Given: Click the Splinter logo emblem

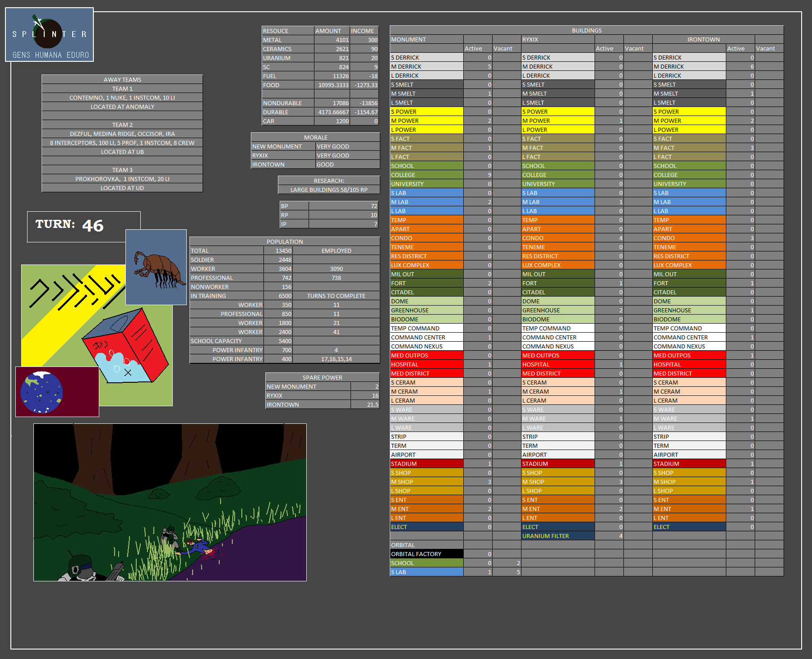Looking at the screenshot, I should pos(49,34).
